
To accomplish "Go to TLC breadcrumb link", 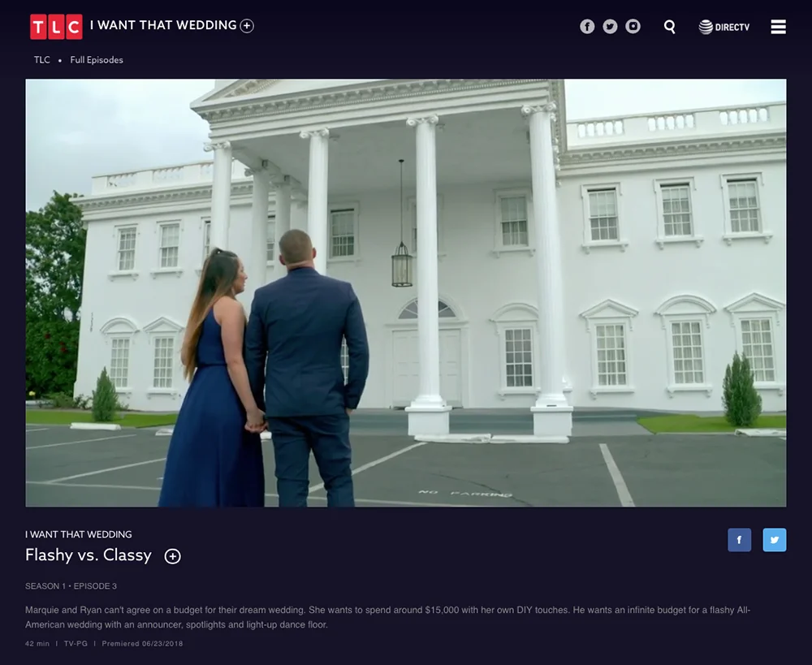I will [42, 59].
